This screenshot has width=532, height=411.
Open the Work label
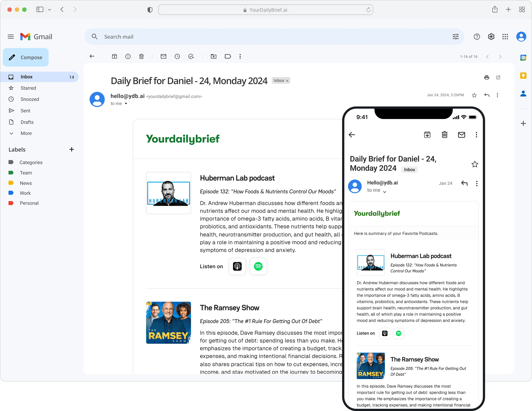tap(25, 193)
